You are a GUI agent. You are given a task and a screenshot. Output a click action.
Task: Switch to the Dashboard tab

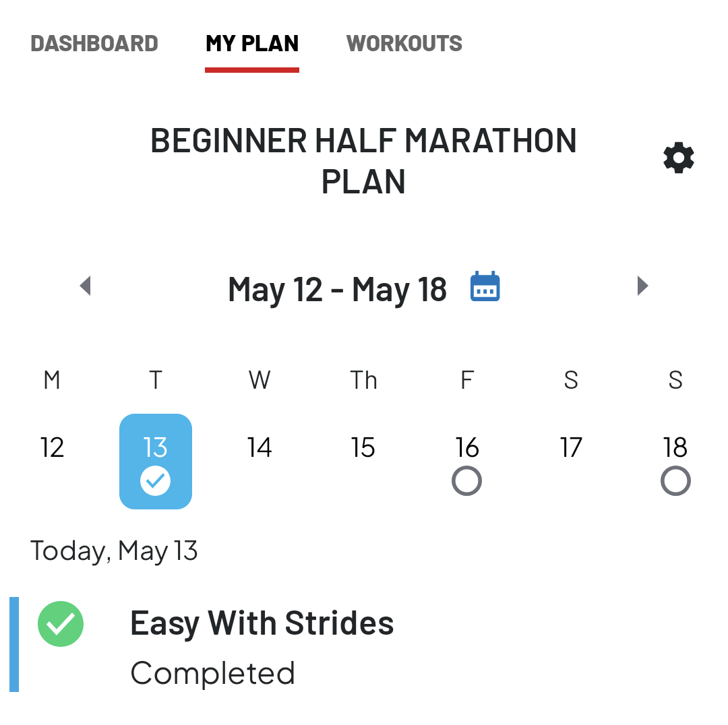94,44
